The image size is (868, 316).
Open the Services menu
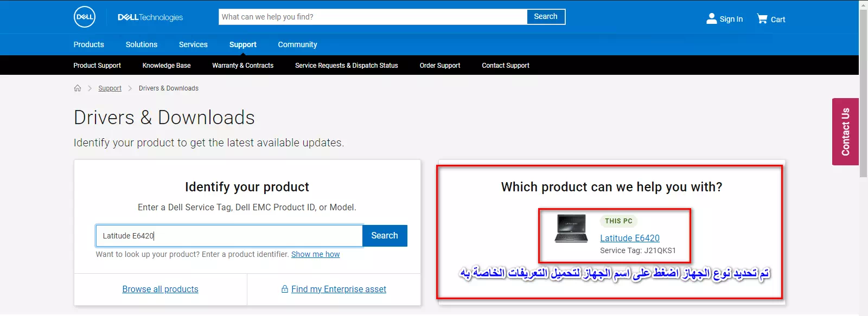click(193, 44)
